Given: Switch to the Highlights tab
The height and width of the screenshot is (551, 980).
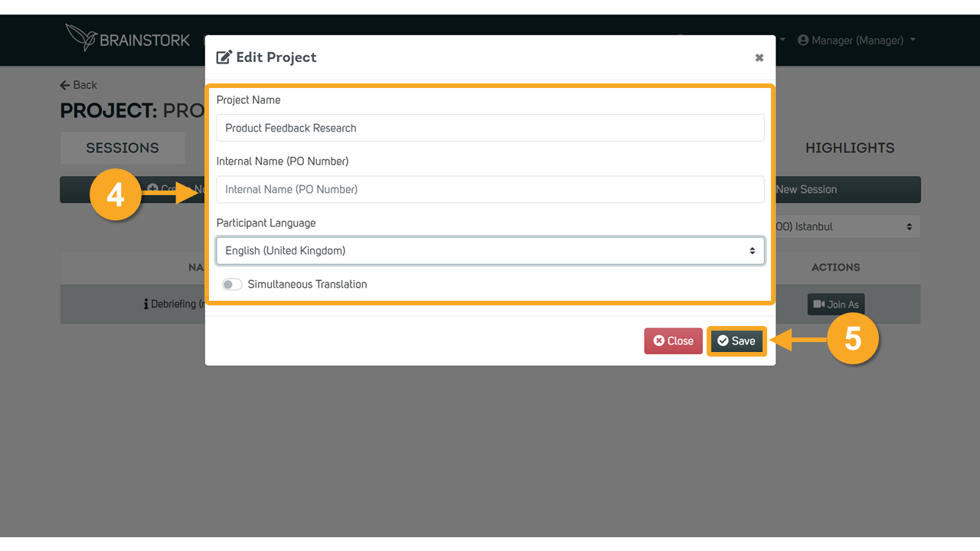Looking at the screenshot, I should click(x=849, y=148).
